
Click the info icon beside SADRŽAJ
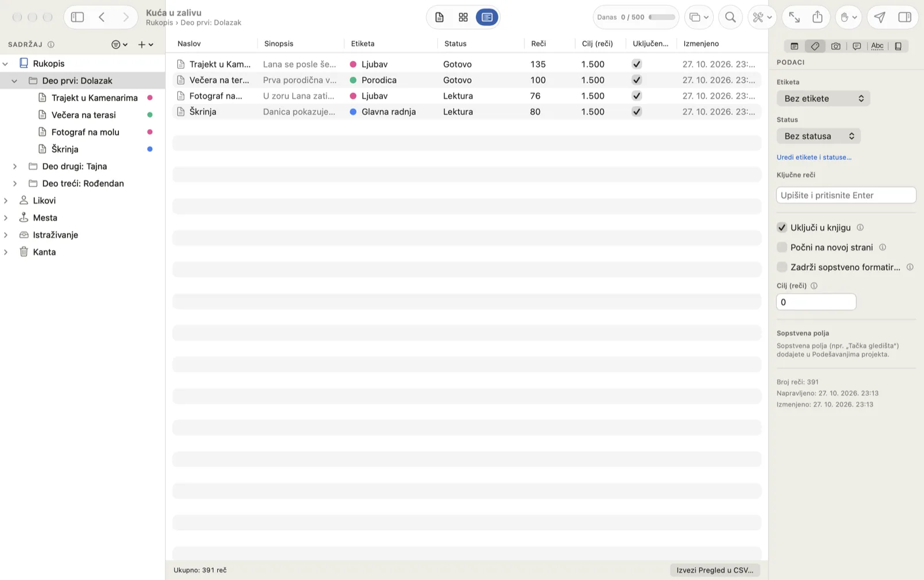coord(51,44)
